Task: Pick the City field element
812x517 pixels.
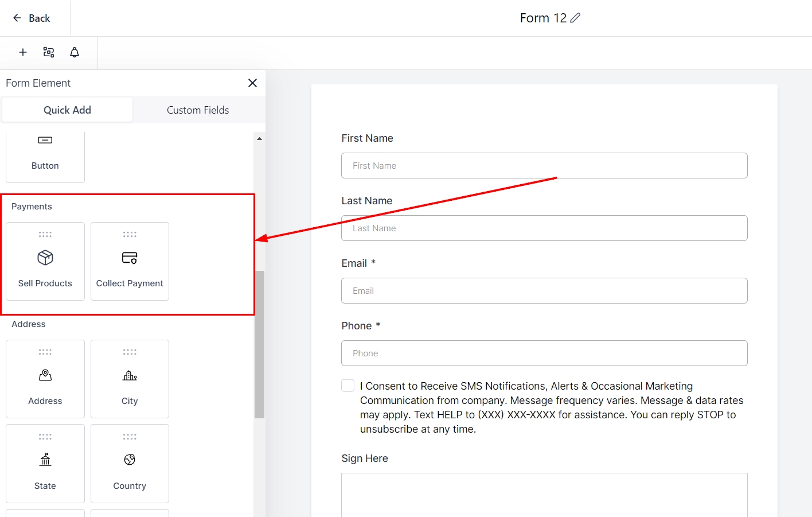Action: [130, 379]
